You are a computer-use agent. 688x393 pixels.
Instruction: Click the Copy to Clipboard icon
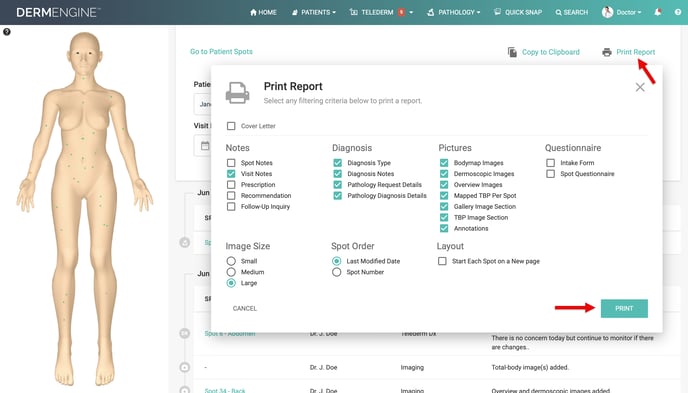coord(512,52)
